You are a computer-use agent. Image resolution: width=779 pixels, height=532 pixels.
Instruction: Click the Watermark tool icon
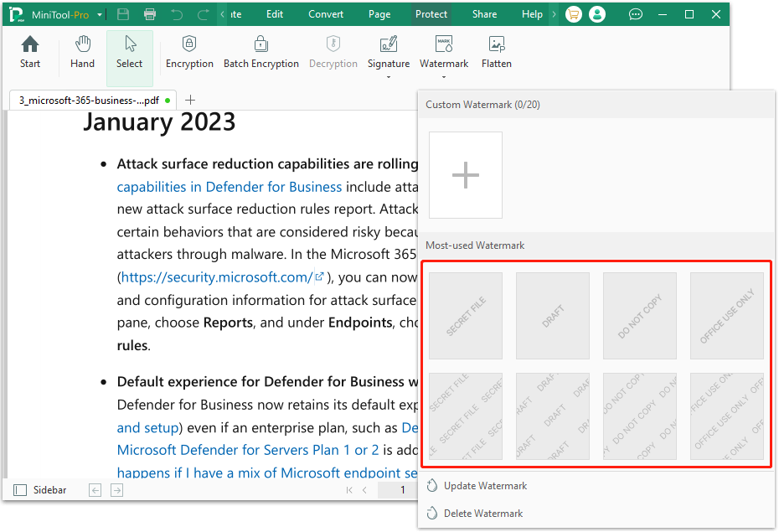[x=444, y=44]
